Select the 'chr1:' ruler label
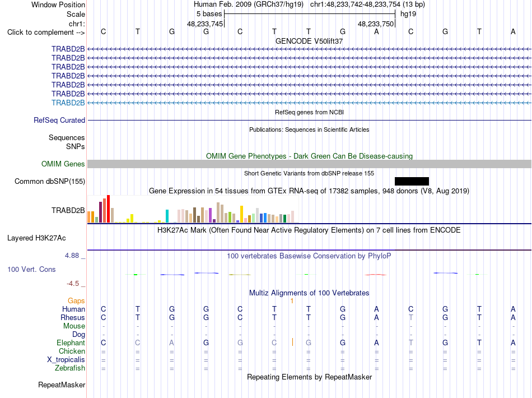This screenshot has width=532, height=398. click(x=77, y=24)
